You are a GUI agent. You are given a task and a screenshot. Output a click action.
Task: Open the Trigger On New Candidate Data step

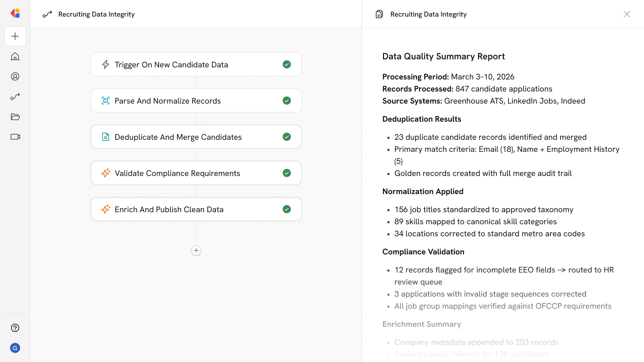[171, 65]
